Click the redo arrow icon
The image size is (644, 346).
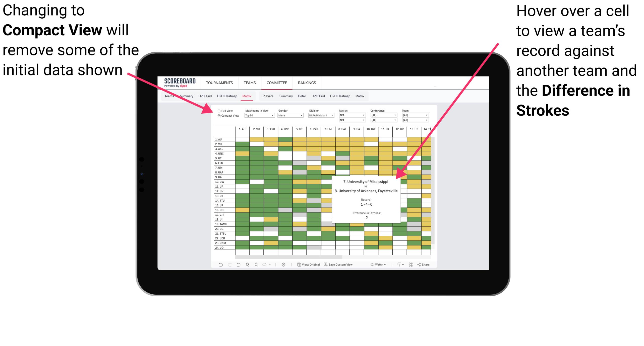click(228, 266)
